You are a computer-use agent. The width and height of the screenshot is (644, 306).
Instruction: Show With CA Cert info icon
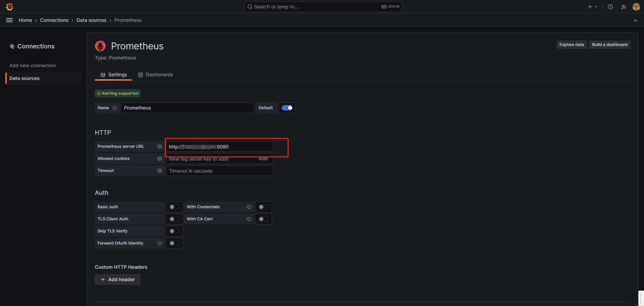click(249, 219)
